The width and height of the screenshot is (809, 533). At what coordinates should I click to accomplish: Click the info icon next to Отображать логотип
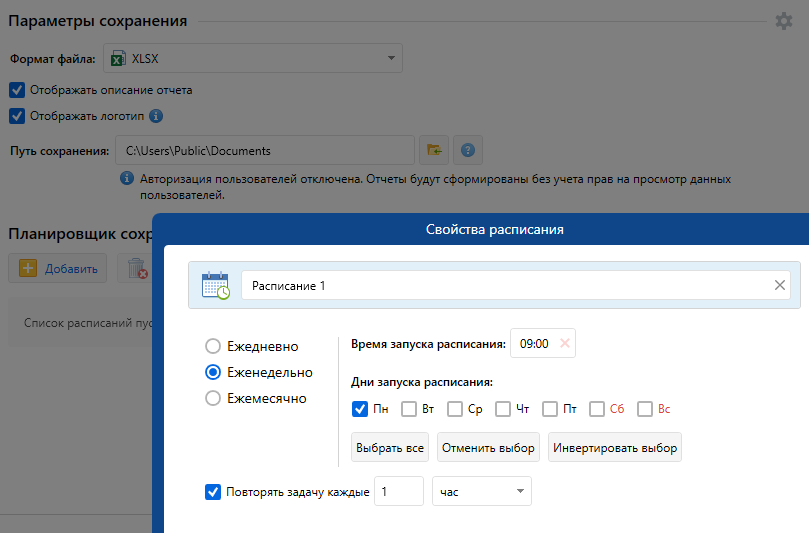click(x=156, y=116)
